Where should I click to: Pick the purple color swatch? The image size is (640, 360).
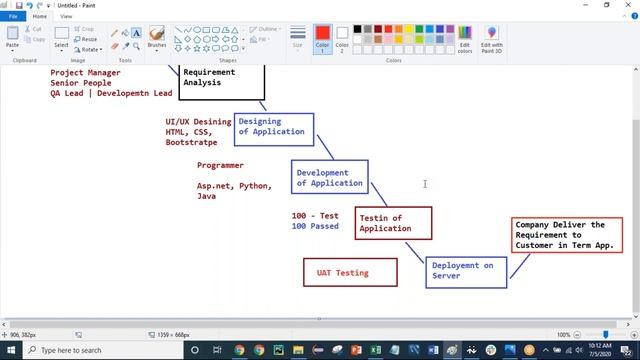coord(450,29)
